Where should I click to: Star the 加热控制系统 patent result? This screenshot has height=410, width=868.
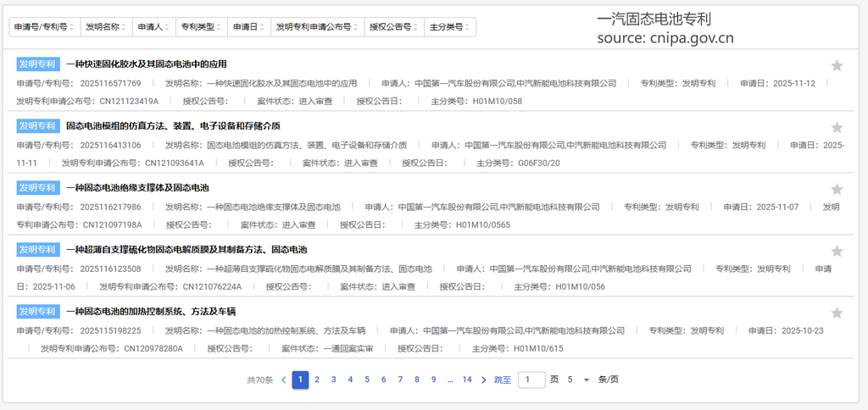(837, 313)
